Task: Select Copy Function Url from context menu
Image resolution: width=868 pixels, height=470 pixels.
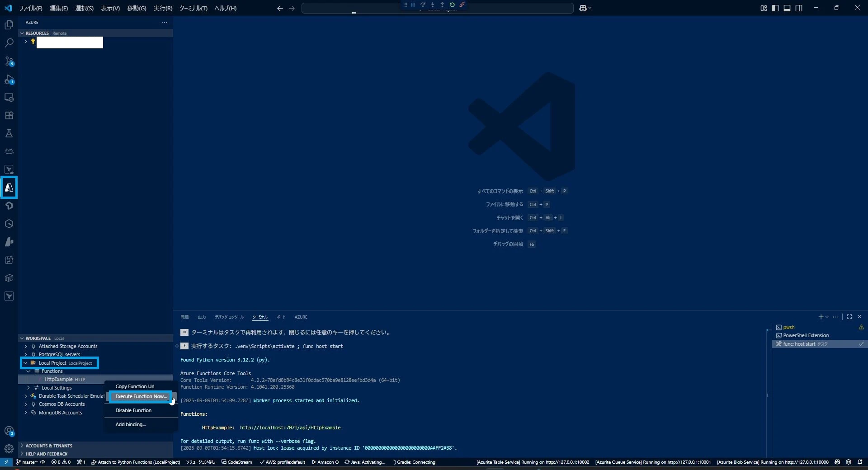Action: (141, 386)
